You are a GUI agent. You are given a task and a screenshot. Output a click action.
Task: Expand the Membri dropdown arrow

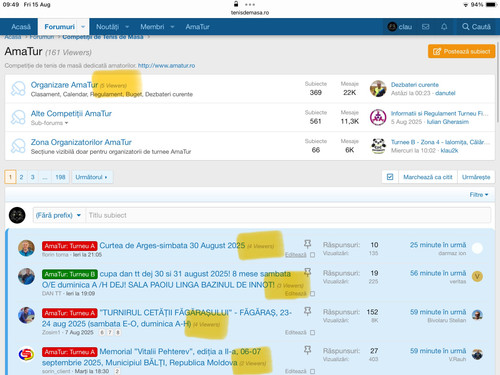(x=172, y=27)
